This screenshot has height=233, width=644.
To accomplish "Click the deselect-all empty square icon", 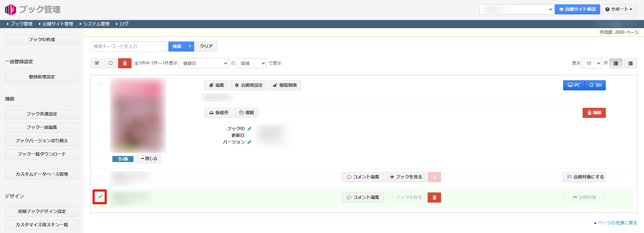I will (111, 63).
